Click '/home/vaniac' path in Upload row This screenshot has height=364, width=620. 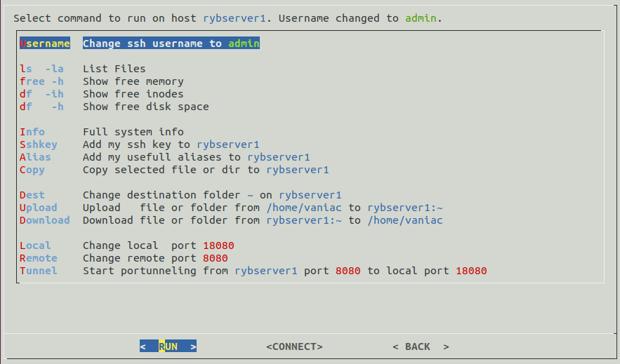304,208
